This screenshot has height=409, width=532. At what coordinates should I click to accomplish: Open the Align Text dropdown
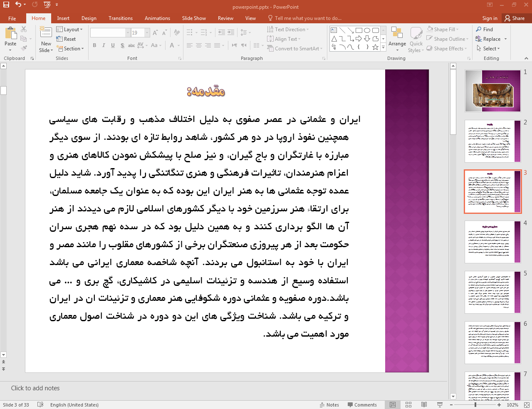coord(284,39)
